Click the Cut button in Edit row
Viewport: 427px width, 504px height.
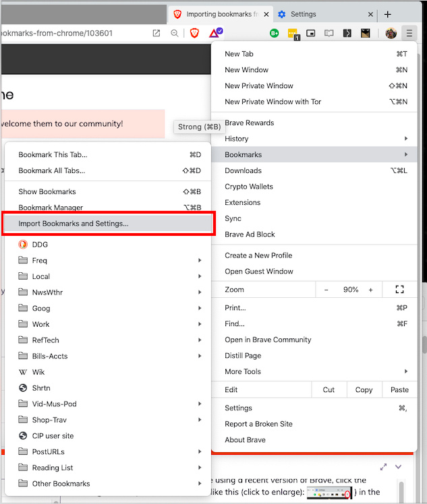329,389
